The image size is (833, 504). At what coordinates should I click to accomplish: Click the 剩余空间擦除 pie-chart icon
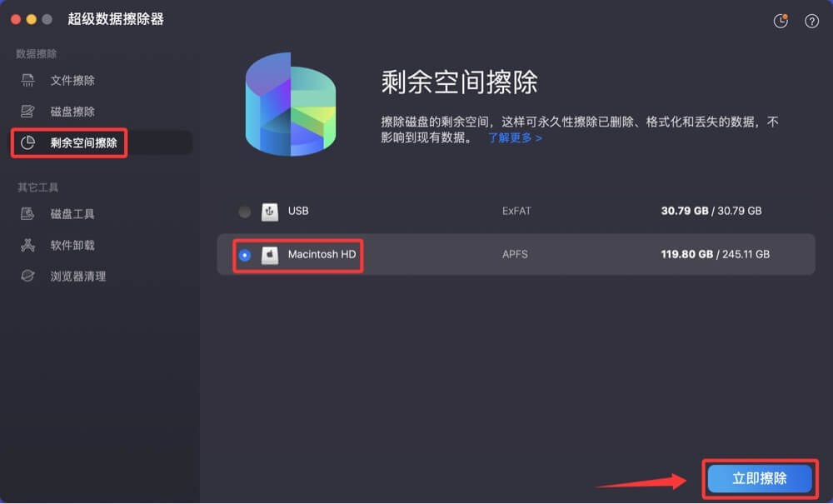[x=27, y=143]
